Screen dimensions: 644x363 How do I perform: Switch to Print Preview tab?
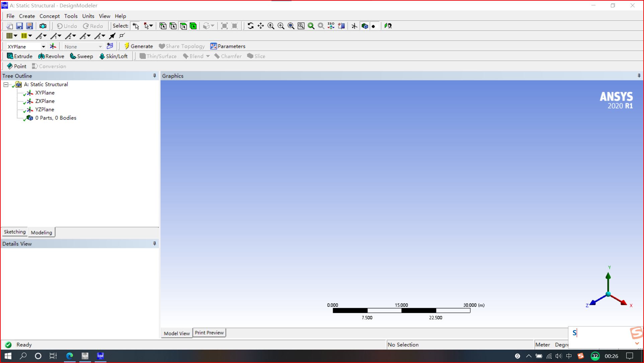[x=209, y=333]
